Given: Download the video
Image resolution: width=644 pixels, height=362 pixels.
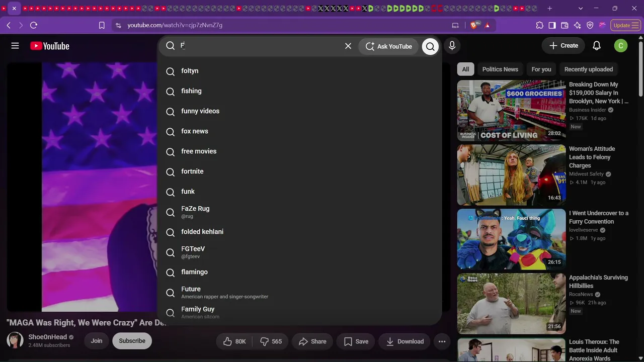Looking at the screenshot, I should pyautogui.click(x=405, y=341).
